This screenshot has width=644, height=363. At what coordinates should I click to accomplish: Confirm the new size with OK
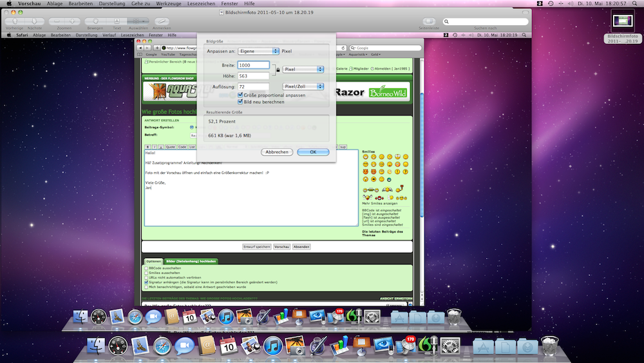click(x=313, y=152)
